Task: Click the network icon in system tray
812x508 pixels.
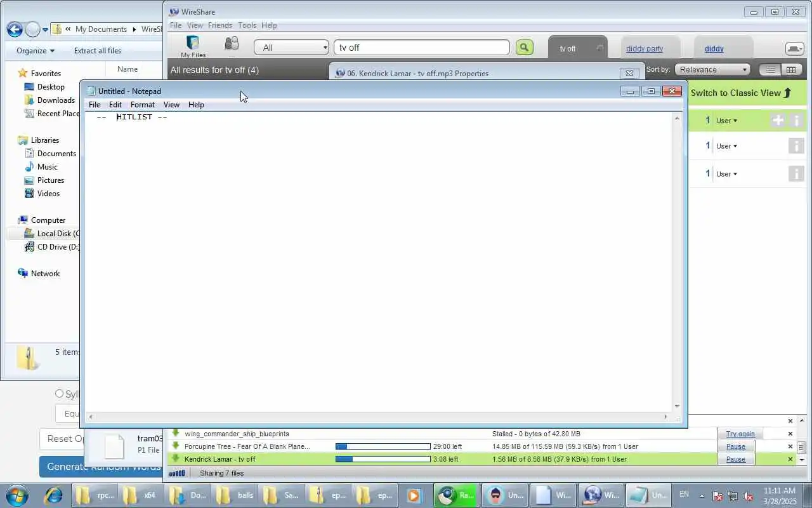Action: [x=733, y=496]
